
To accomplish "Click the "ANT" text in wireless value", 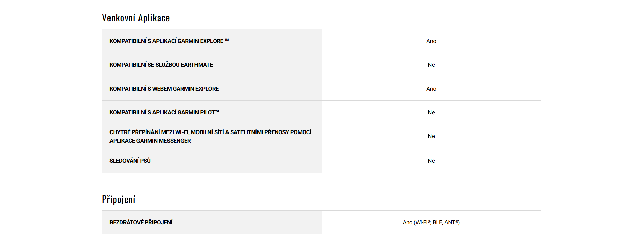I will click(450, 222).
